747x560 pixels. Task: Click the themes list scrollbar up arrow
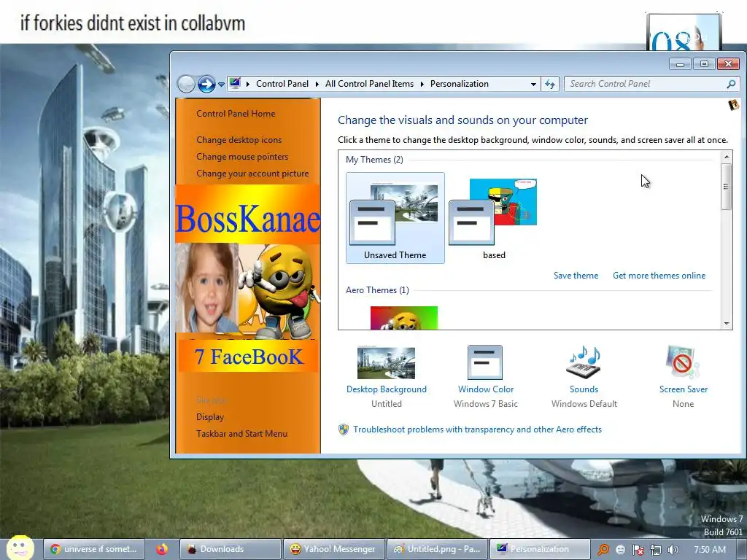(726, 157)
